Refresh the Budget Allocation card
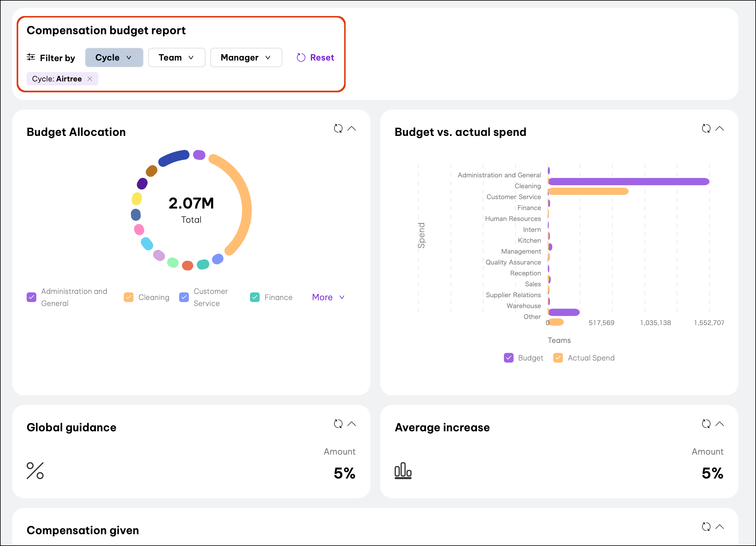 point(338,128)
